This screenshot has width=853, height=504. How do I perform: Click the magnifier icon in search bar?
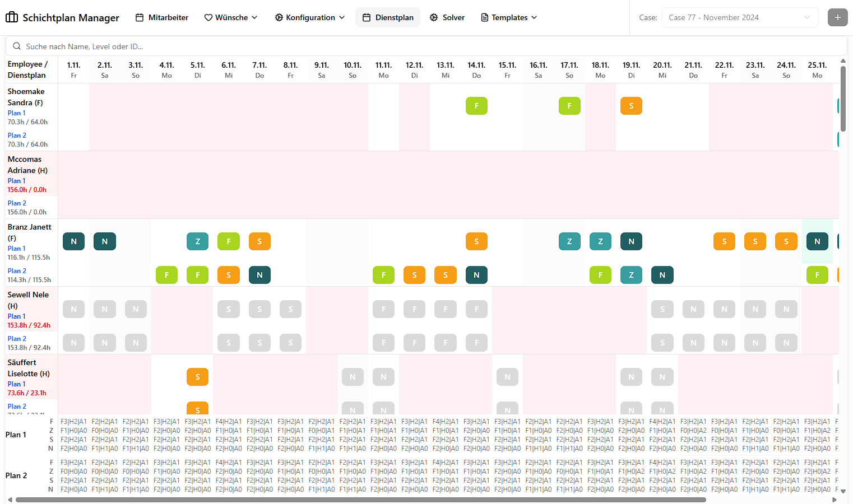[x=17, y=46]
